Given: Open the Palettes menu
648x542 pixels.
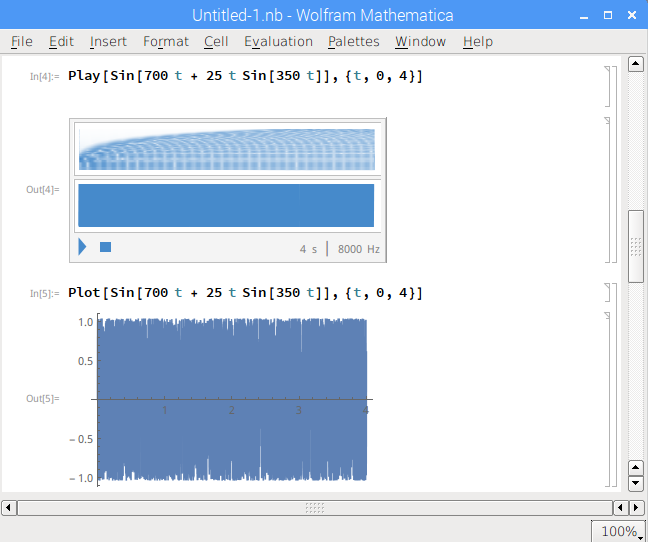Looking at the screenshot, I should coord(353,41).
